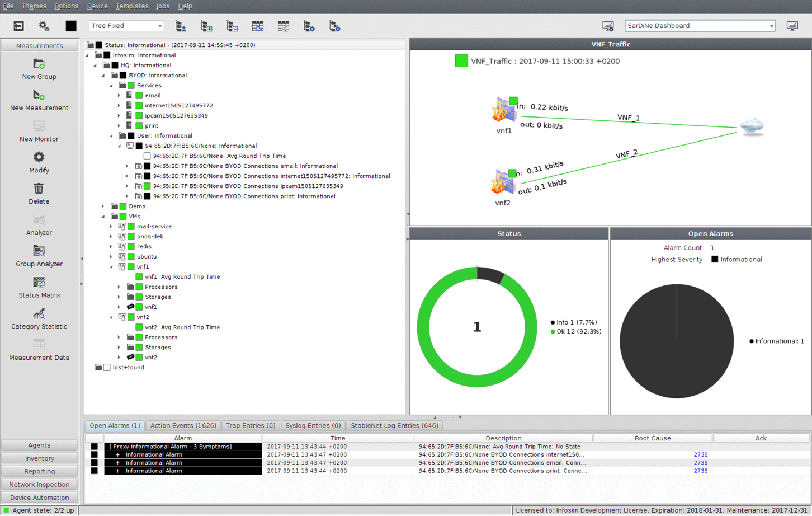Click the Modify gear icon

tap(39, 158)
